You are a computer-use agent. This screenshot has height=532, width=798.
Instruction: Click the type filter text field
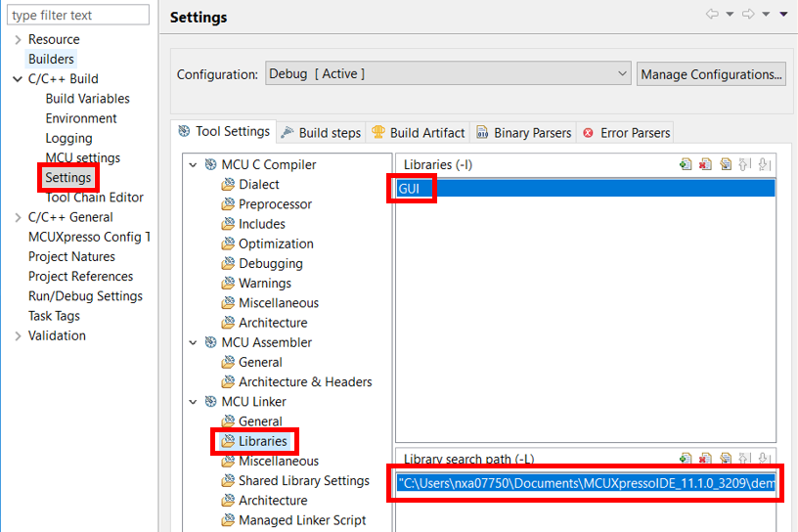[79, 15]
